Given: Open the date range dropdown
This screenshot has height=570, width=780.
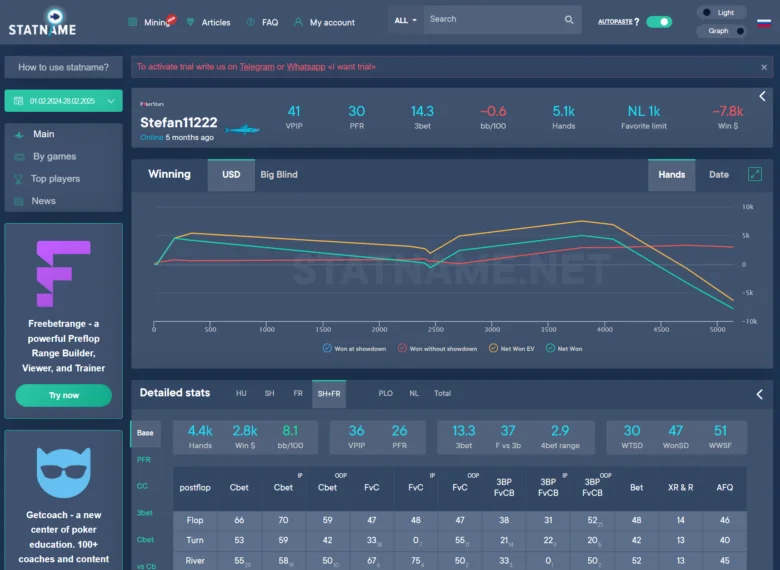Looking at the screenshot, I should coord(64,101).
